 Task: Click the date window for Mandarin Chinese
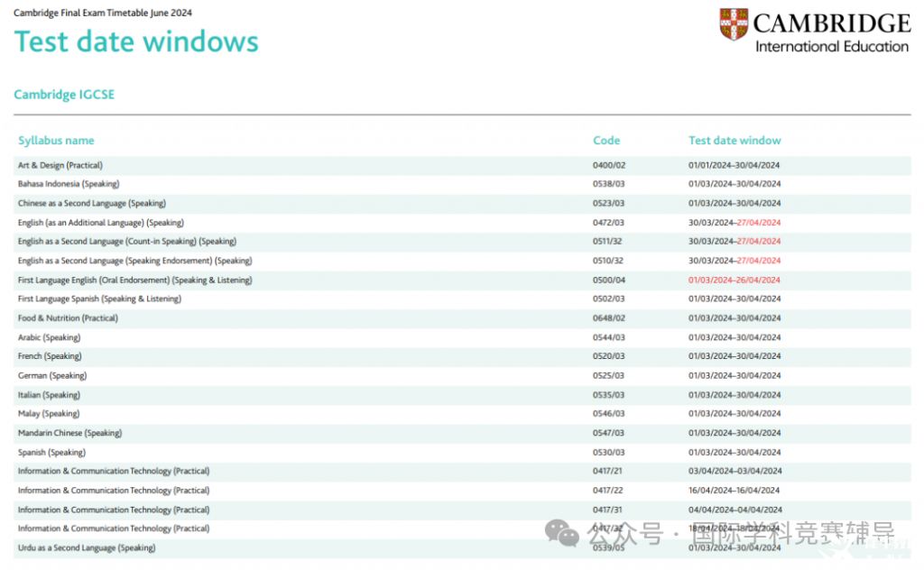click(735, 433)
